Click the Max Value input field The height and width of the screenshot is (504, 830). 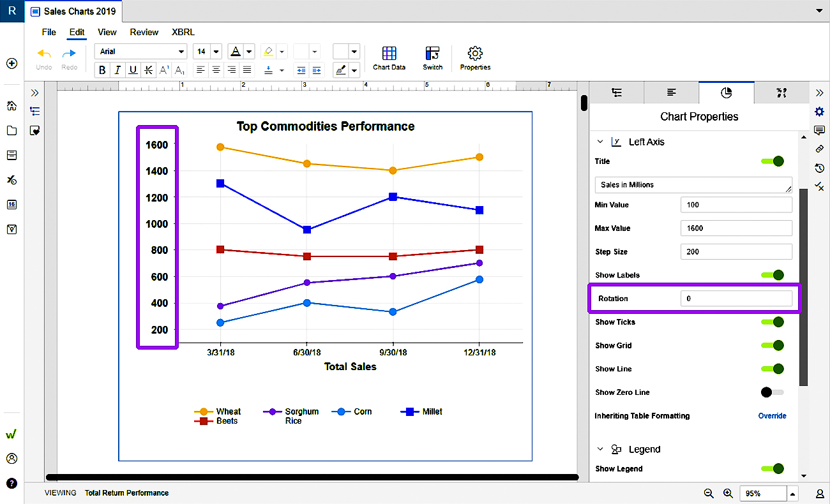(x=736, y=228)
